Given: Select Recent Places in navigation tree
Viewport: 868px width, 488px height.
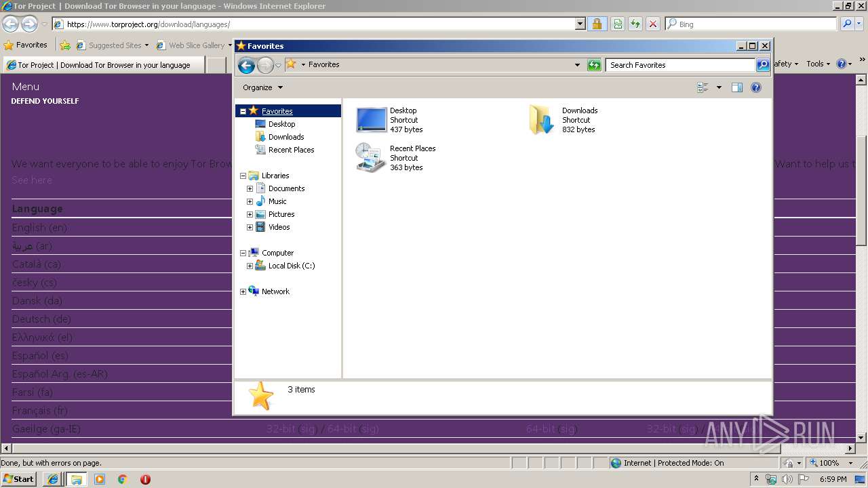Looking at the screenshot, I should click(x=291, y=150).
